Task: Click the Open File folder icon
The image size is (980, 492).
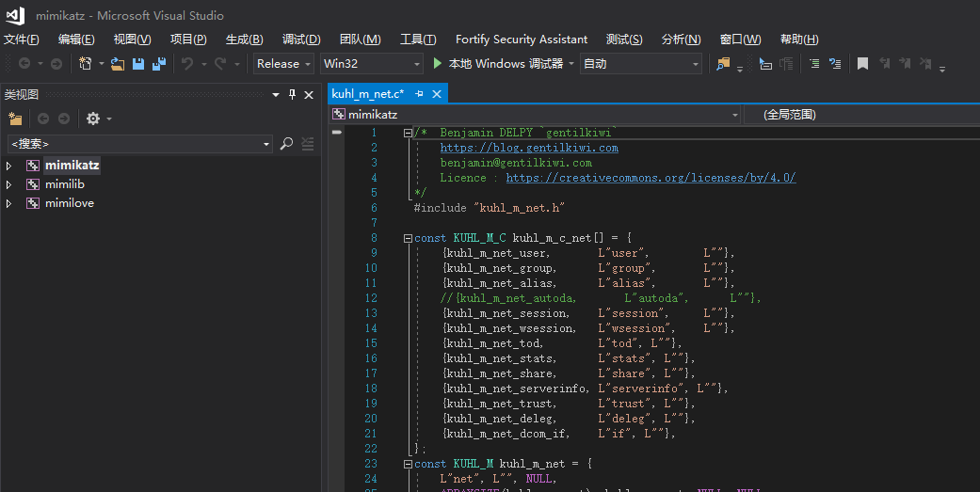Action: pyautogui.click(x=118, y=63)
